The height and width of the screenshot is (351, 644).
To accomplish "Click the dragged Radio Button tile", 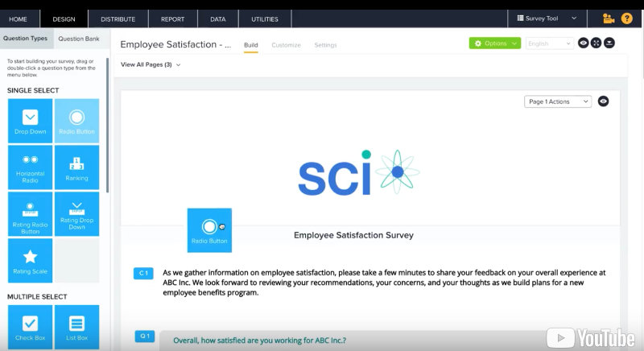I will (x=209, y=230).
